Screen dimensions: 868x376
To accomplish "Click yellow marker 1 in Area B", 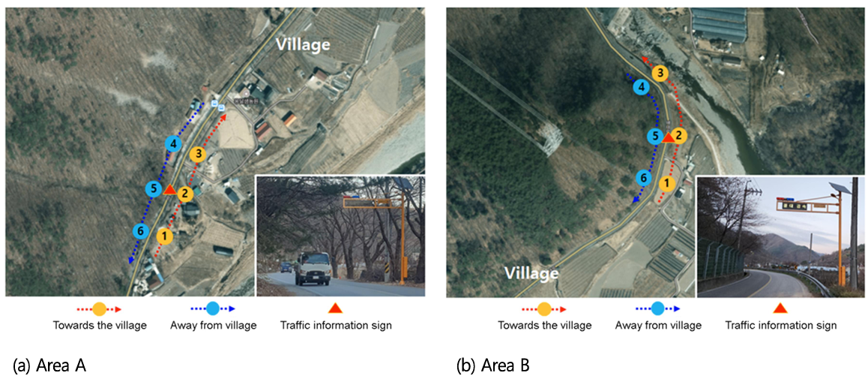I will (666, 182).
